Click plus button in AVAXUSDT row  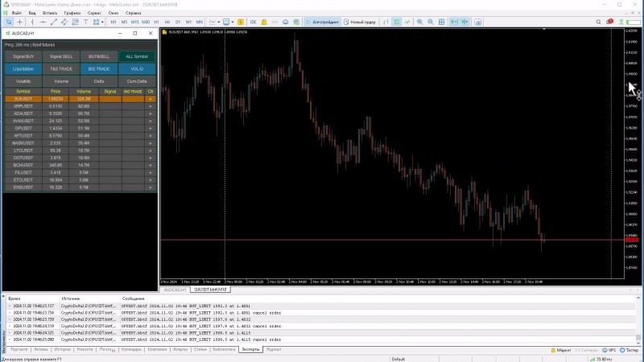(151, 121)
